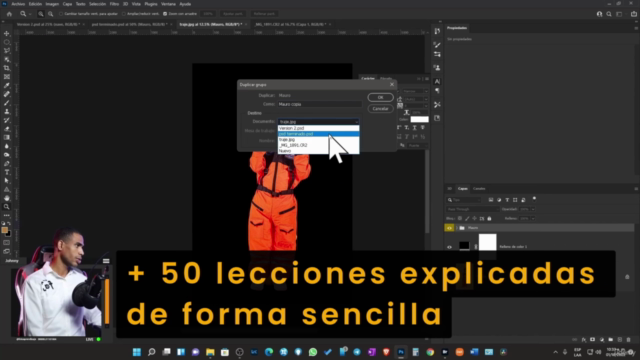The height and width of the screenshot is (360, 640).
Task: Filter layers by pixel layer icon
Action: [x=491, y=200]
